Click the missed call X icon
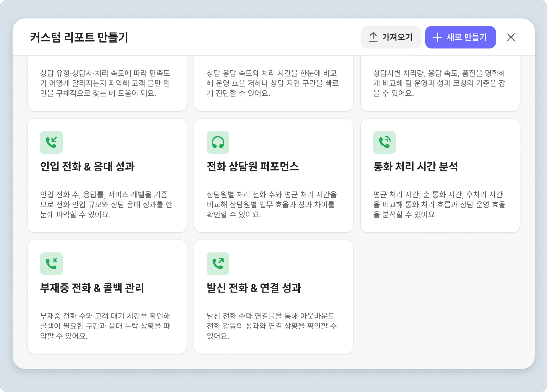This screenshot has width=547, height=392. tap(51, 264)
